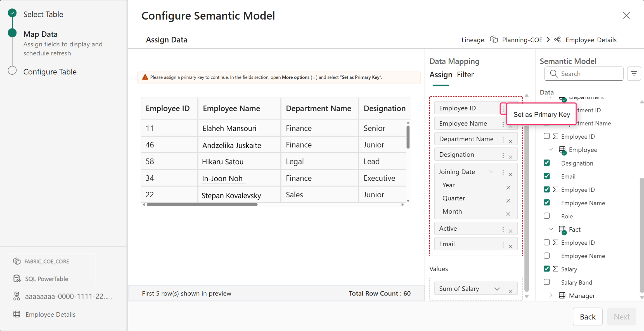Viewport: 644px width, 331px height.
Task: Open more options for Designation field
Action: click(x=503, y=155)
